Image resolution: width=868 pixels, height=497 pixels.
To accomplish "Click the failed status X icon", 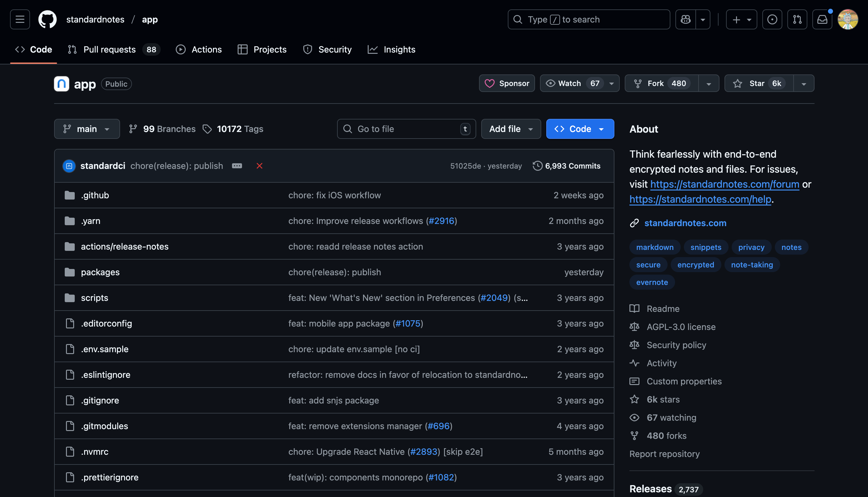I will (259, 166).
